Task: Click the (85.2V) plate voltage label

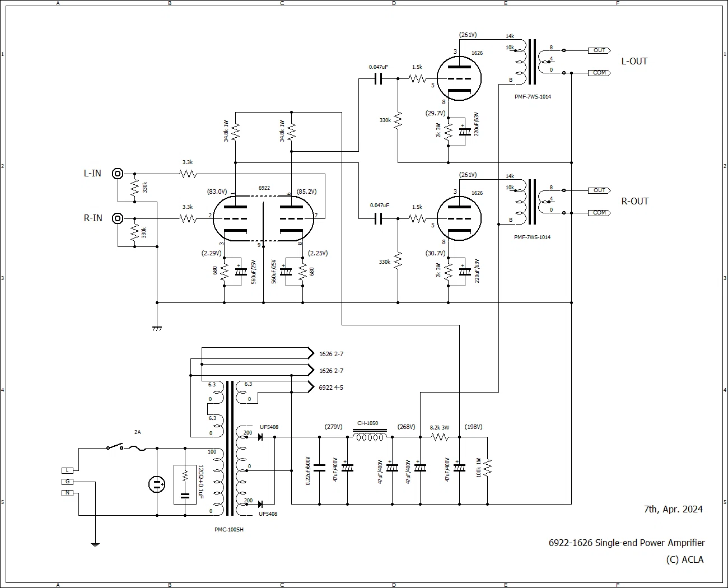Action: (307, 192)
